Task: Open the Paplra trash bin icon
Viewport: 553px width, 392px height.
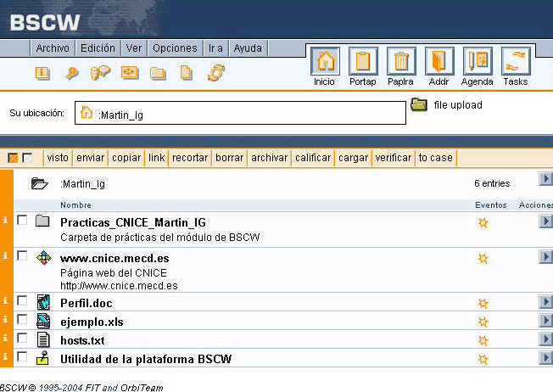Action: tap(401, 62)
